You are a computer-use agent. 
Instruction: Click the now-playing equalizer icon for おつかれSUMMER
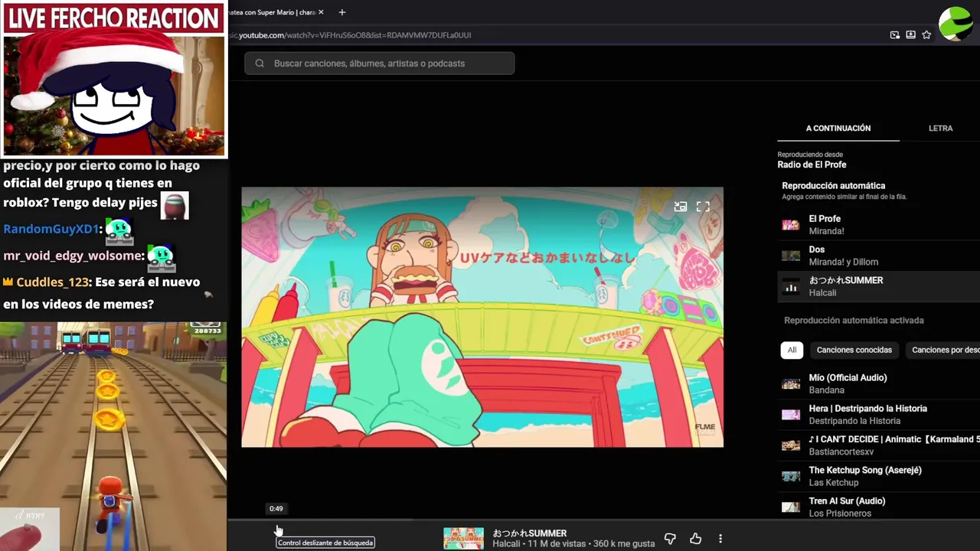(x=791, y=287)
